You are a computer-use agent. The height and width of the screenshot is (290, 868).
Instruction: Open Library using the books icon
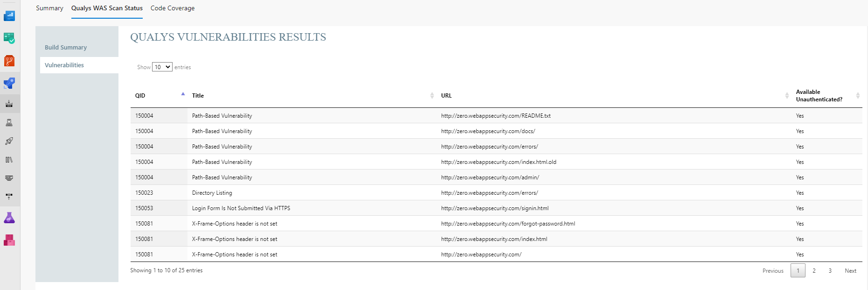[x=9, y=160]
